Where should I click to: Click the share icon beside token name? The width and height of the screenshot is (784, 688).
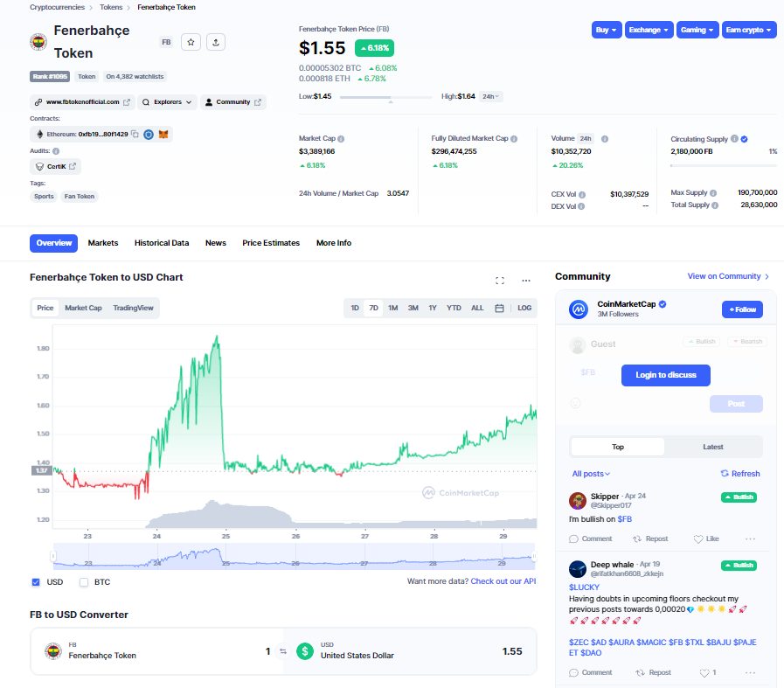pos(217,42)
